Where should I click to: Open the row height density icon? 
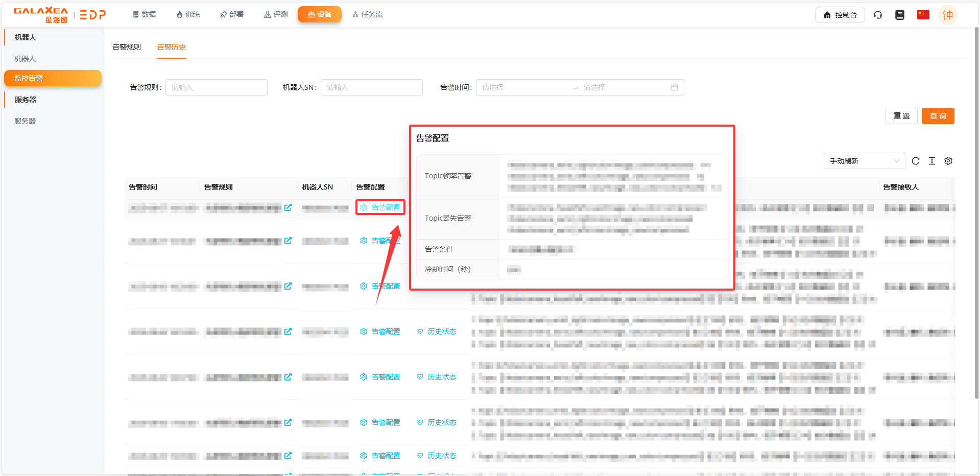(932, 161)
